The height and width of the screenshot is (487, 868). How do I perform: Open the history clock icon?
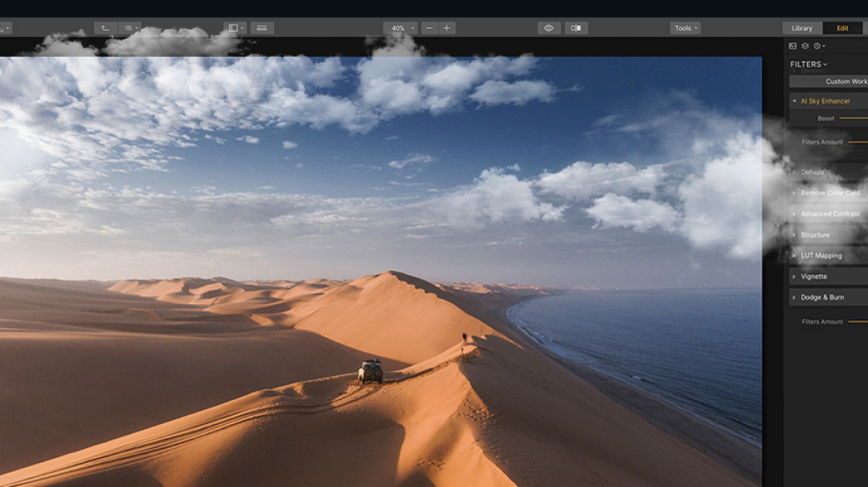pos(819,46)
